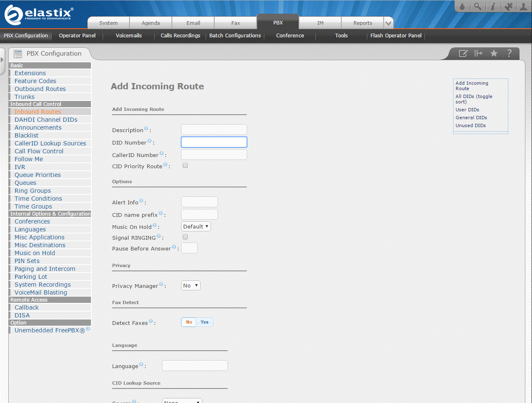Image resolution: width=532 pixels, height=403 pixels.
Task: Set Detect Faxes to Yes
Action: coord(205,322)
